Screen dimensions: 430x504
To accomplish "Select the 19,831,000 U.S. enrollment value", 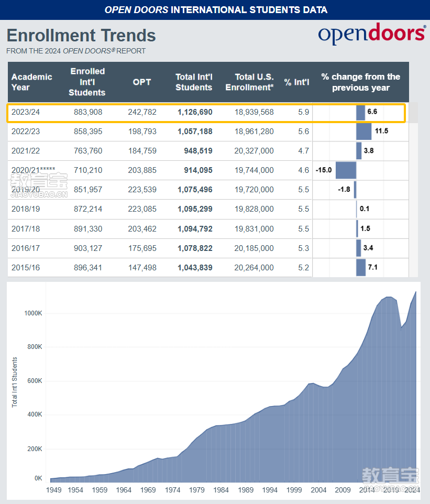I will point(254,229).
